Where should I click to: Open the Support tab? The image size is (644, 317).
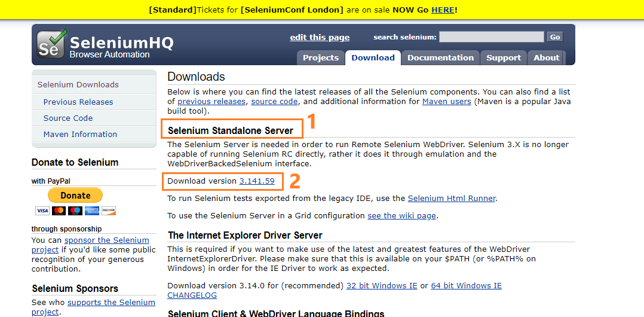pos(504,58)
